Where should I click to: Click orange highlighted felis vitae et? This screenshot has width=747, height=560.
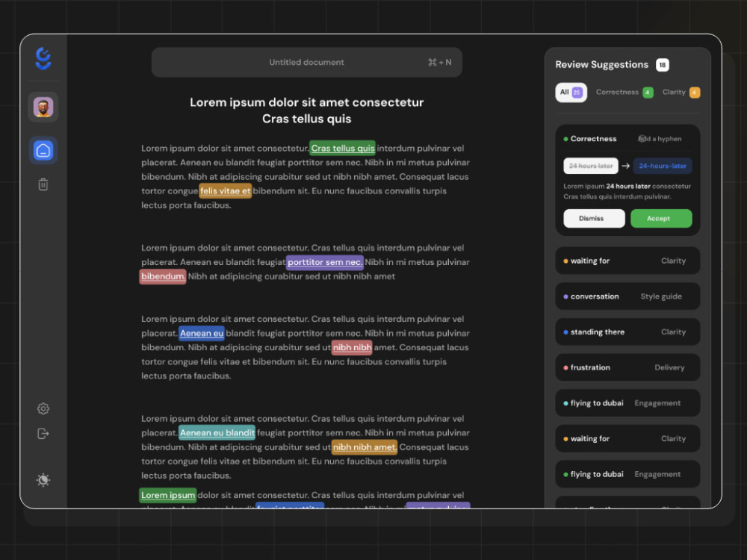[226, 191]
